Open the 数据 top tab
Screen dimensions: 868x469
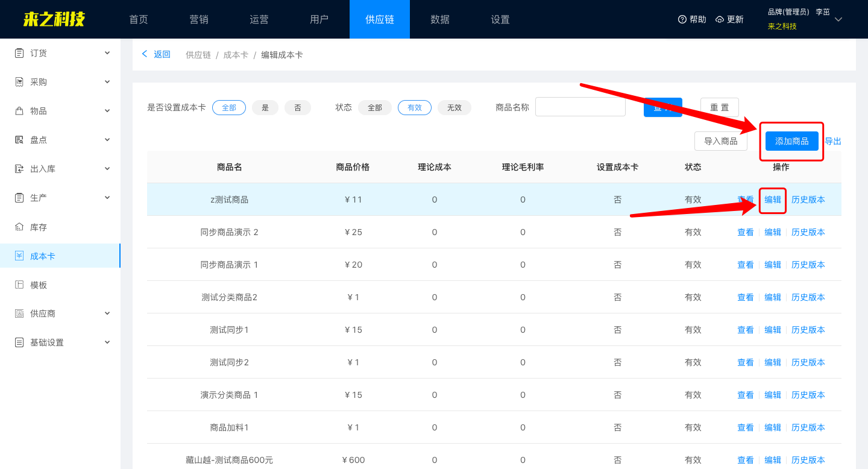click(x=440, y=19)
